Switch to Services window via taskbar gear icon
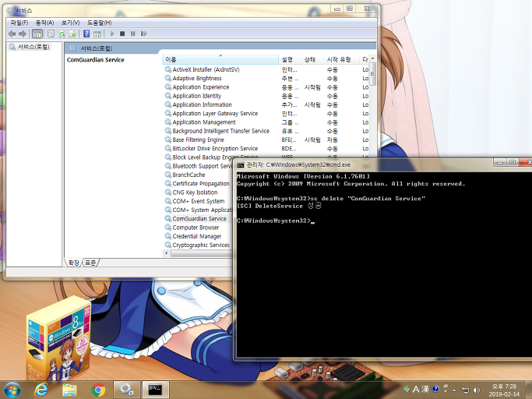 tap(126, 390)
